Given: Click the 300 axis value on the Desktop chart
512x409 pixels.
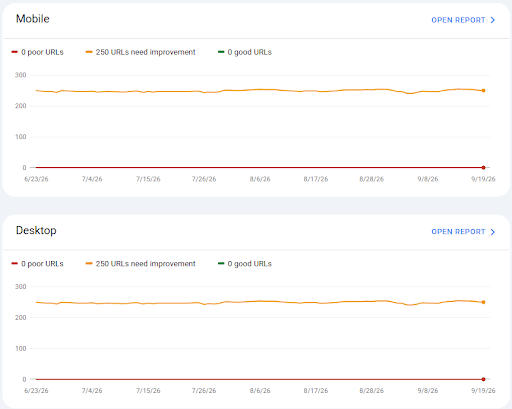Looking at the screenshot, I should pyautogui.click(x=20, y=287).
